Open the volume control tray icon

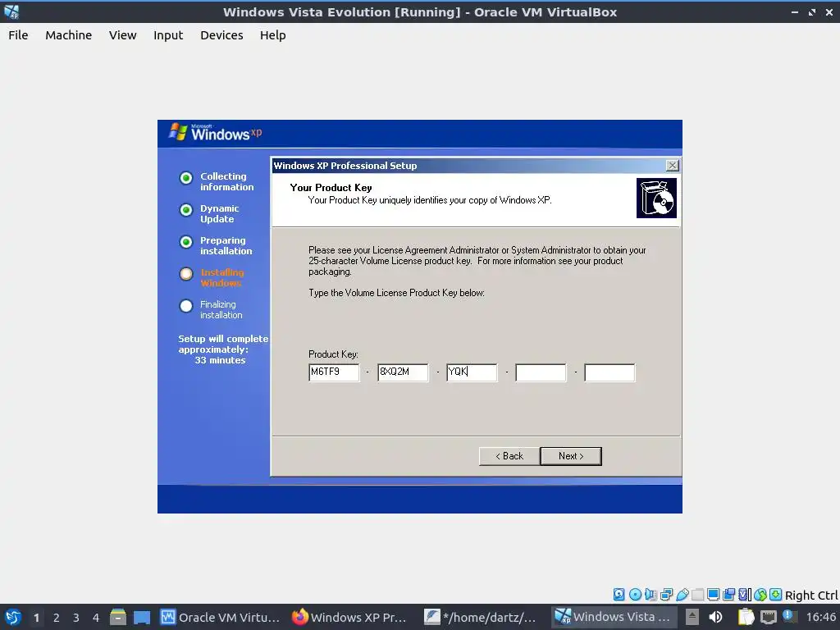715,617
